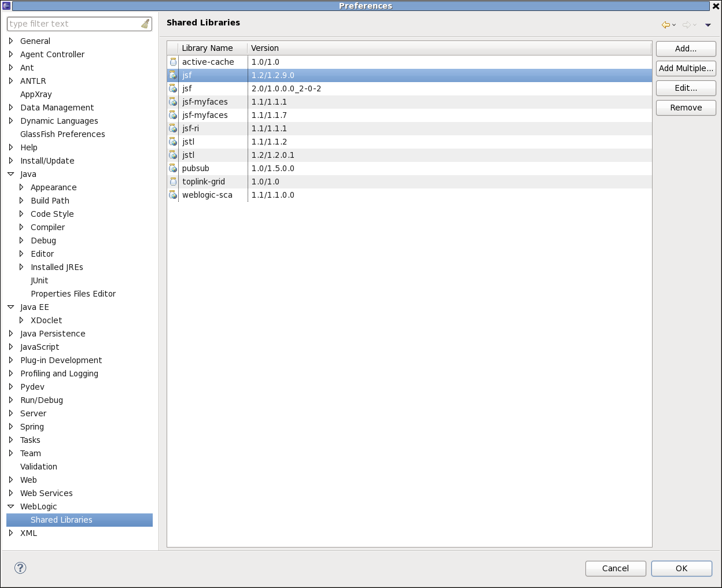Screen dimensions: 722x588
Task: Sort by the Version column header
Action: coord(450,48)
